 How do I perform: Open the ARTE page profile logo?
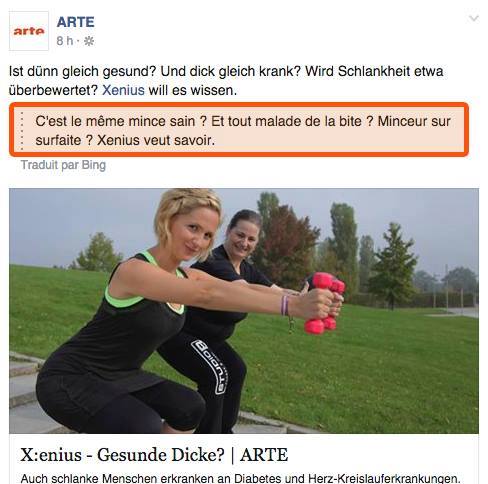pos(29,31)
